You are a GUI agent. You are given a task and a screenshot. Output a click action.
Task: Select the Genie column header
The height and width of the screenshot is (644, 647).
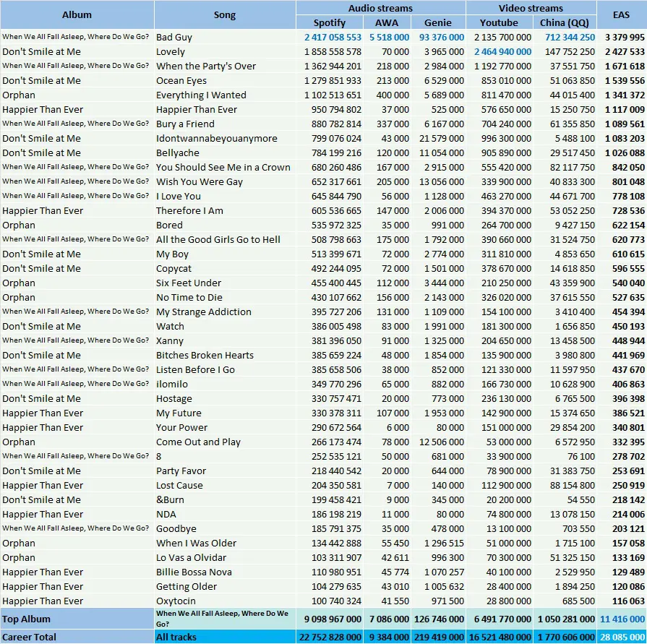point(438,22)
